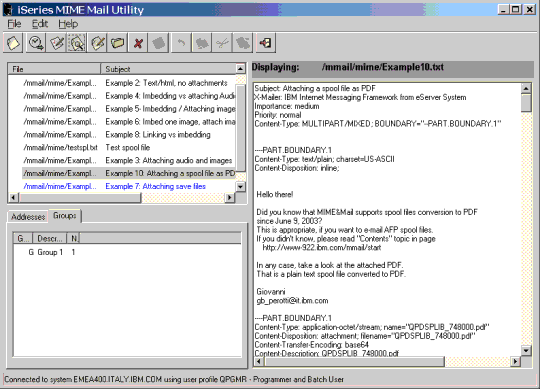
Task: Select the Example 4: Imbedding vs attaching Audio row
Action: pos(128,96)
